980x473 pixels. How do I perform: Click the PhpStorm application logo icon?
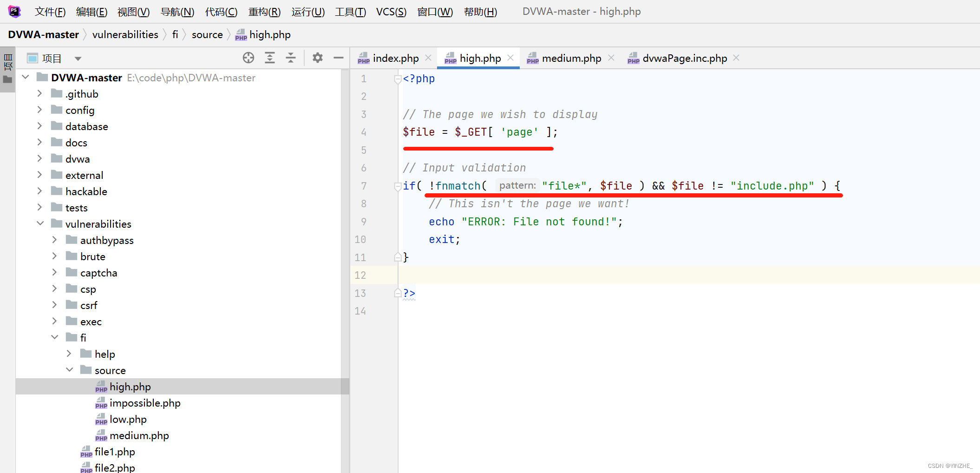coord(14,11)
